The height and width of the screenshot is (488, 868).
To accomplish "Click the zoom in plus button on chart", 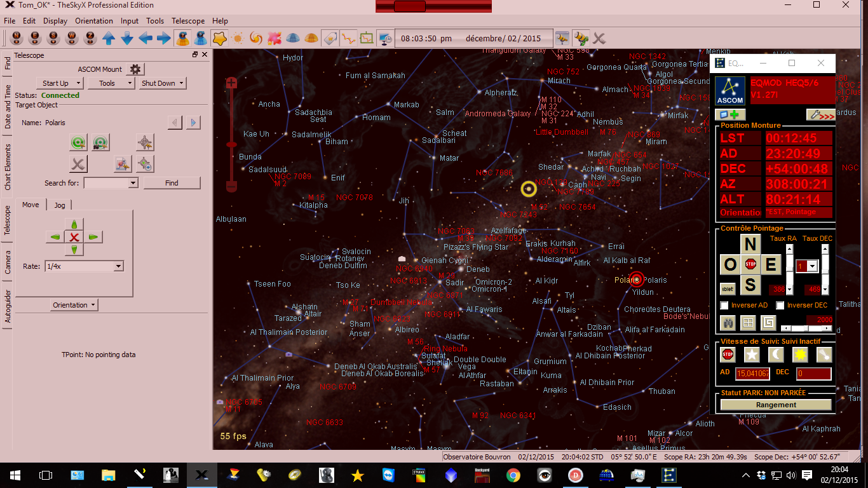I will [x=231, y=83].
